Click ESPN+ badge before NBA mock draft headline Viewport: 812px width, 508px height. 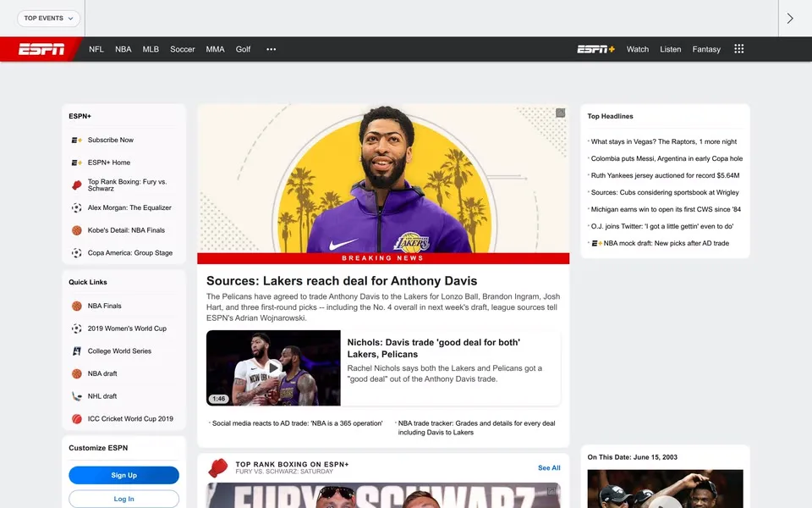coord(597,243)
